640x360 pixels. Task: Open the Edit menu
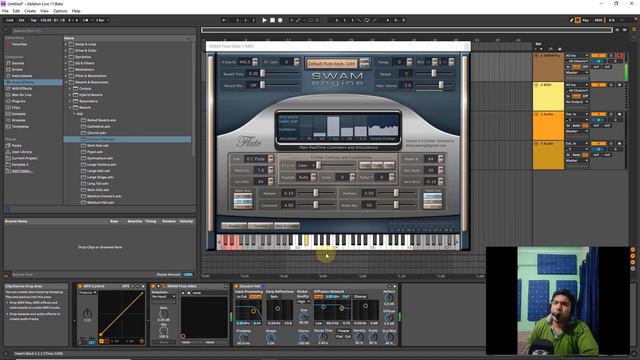[x=16, y=11]
